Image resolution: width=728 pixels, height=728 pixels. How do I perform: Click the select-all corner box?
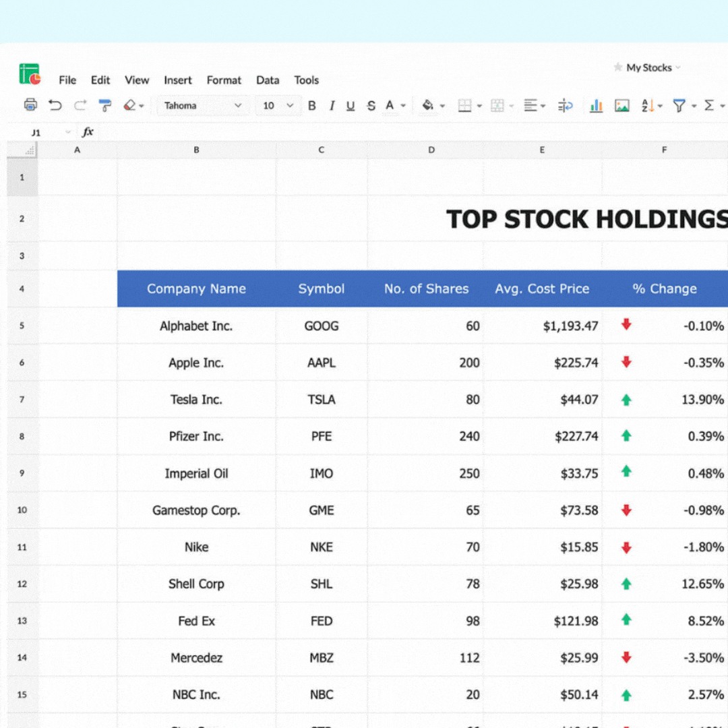point(22,150)
